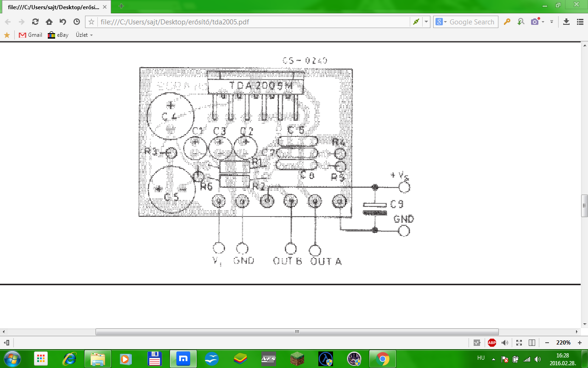Launch the NFS game taskbar icon
Viewport: 588px width, 368px height.
tap(269, 359)
